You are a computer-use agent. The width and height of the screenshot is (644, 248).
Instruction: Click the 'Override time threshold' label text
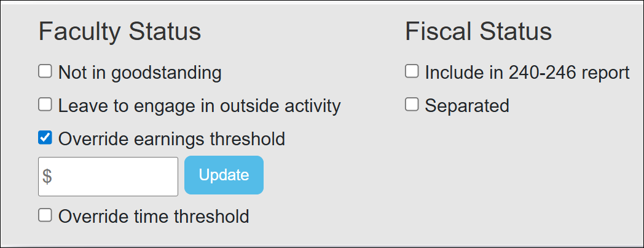coord(154,217)
